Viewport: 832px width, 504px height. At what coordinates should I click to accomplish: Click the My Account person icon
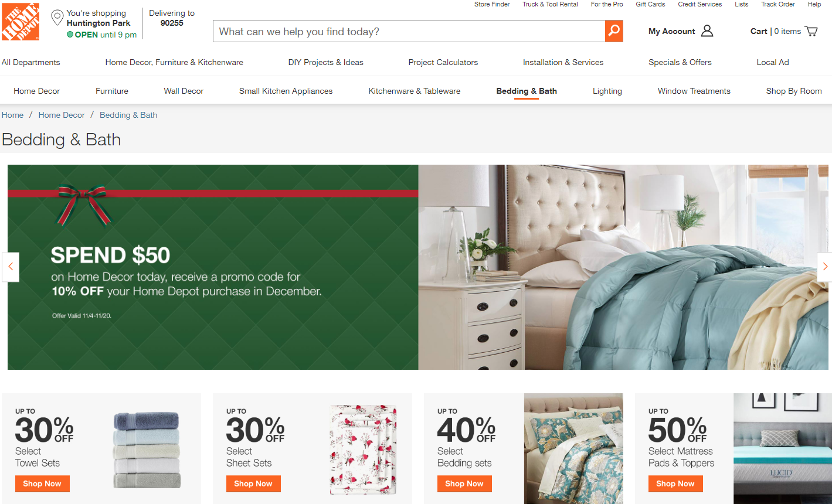[x=707, y=31]
